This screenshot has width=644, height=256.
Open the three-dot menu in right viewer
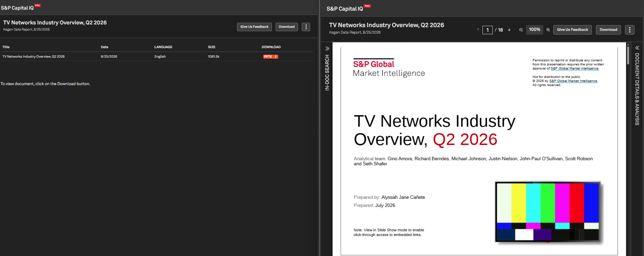pyautogui.click(x=630, y=30)
